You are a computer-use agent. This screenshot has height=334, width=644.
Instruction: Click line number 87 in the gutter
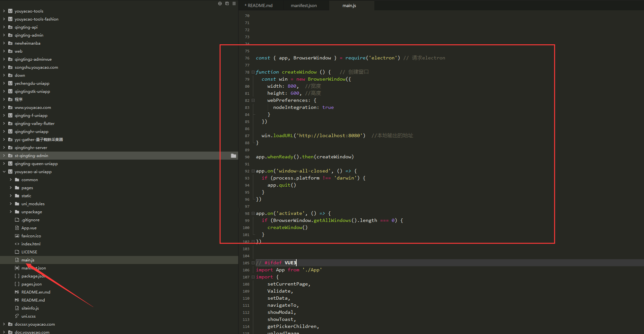pos(247,136)
